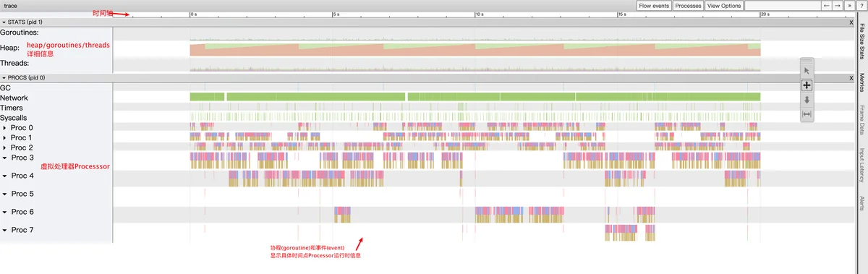Click the 5 s mark on timeline ruler
The height and width of the screenshot is (274, 868).
click(336, 14)
